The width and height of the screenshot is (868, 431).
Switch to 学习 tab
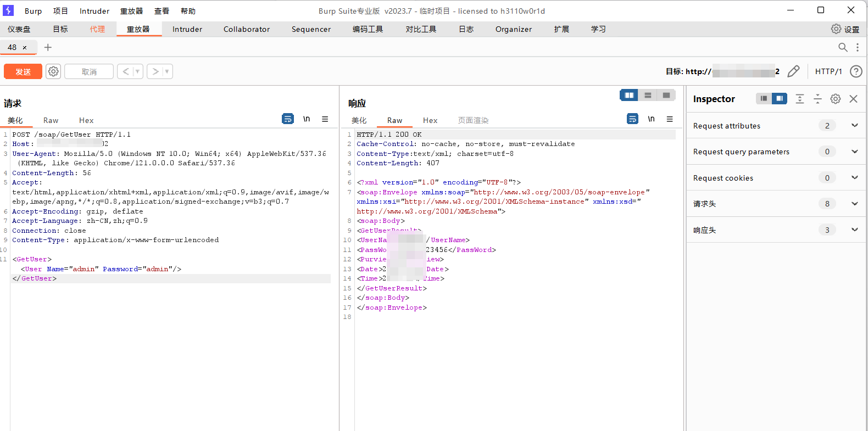[x=598, y=29]
